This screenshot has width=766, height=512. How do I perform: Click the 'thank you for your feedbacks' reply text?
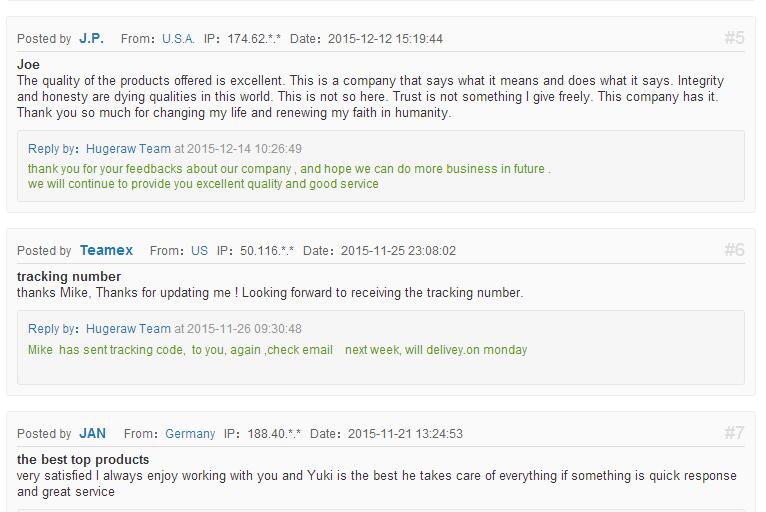pos(289,176)
